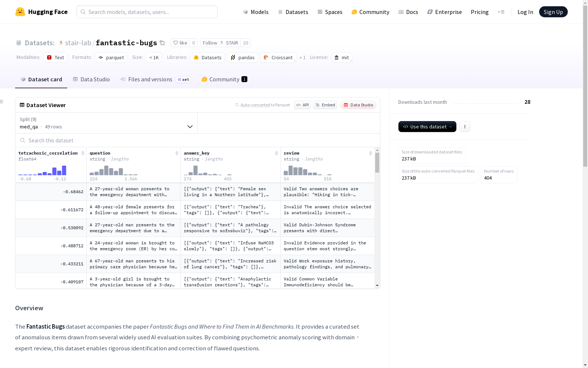Expand the Split med_qa dropdown
Image resolution: width=588 pixels, height=368 pixels.
click(107, 123)
